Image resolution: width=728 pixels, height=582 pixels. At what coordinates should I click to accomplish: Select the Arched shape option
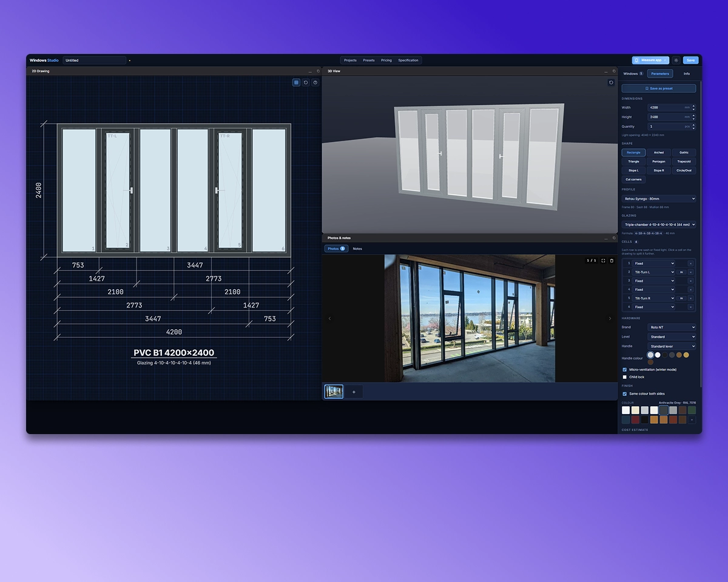tap(659, 153)
